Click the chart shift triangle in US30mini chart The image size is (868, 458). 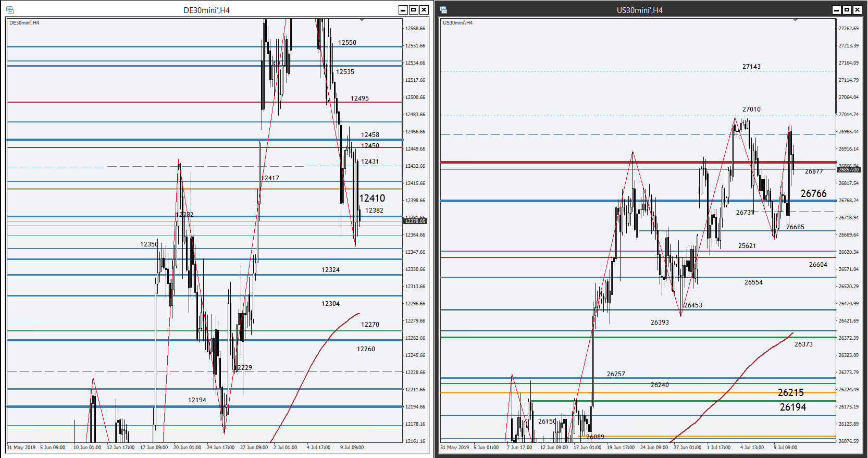pos(795,20)
